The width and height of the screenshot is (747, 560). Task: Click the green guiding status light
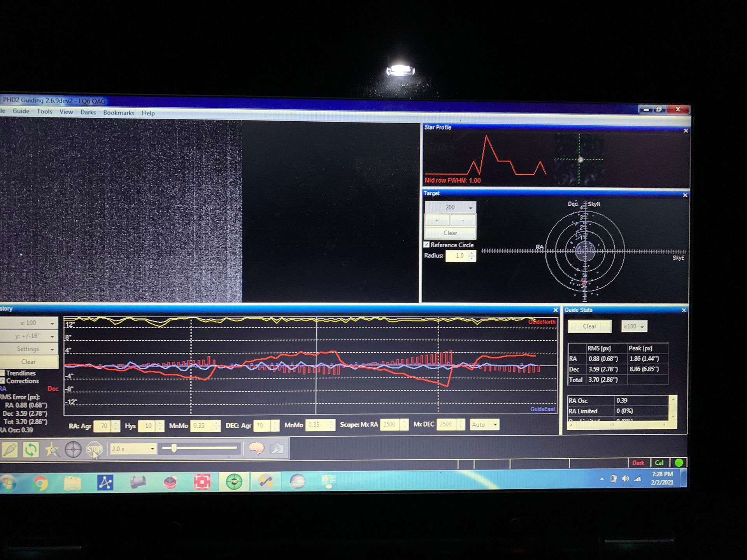[679, 463]
